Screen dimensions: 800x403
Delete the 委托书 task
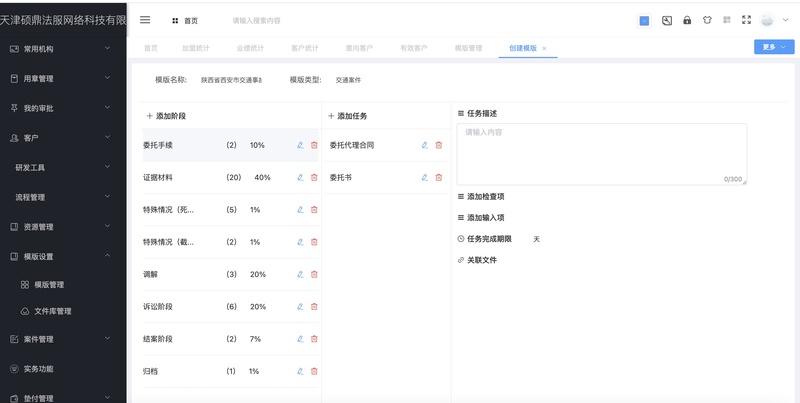439,178
